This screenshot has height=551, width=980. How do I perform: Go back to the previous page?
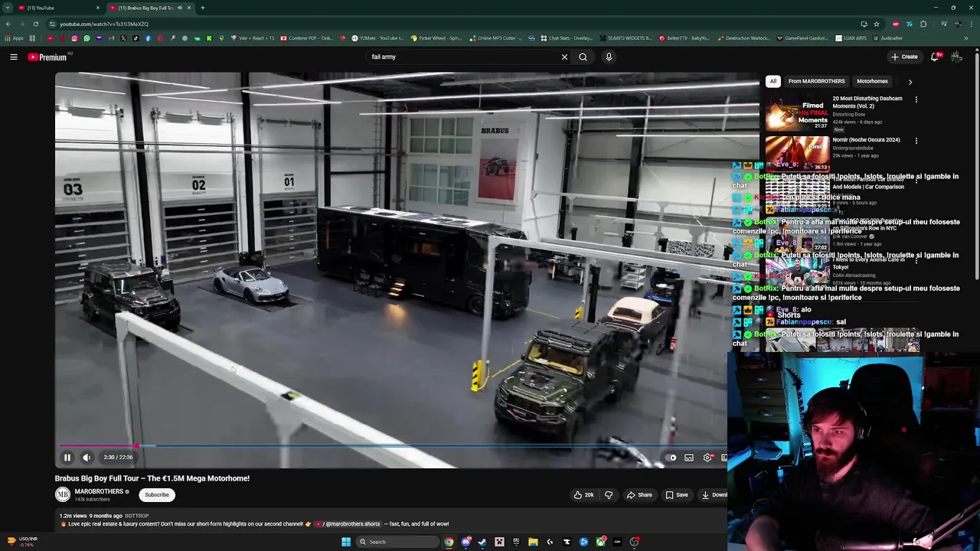pyautogui.click(x=8, y=24)
